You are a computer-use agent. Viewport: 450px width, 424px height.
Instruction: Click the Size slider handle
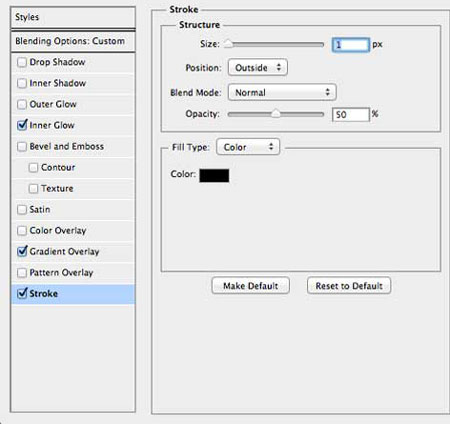click(x=228, y=44)
